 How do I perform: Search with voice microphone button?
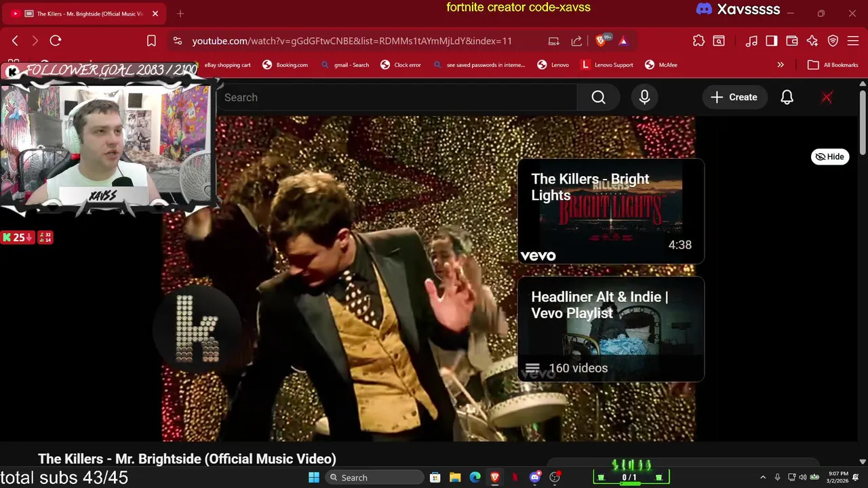[644, 98]
